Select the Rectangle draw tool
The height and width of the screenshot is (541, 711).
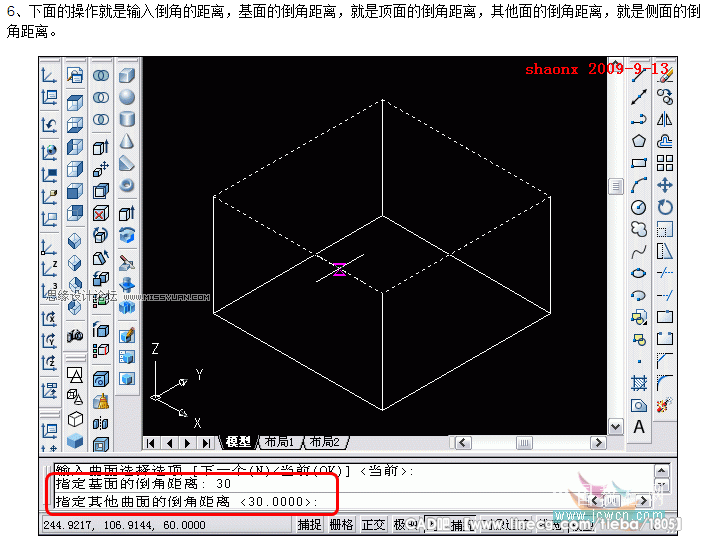point(639,163)
